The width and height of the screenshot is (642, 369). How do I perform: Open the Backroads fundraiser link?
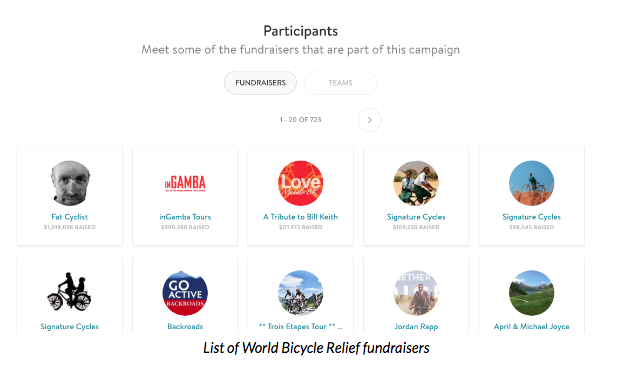[185, 326]
